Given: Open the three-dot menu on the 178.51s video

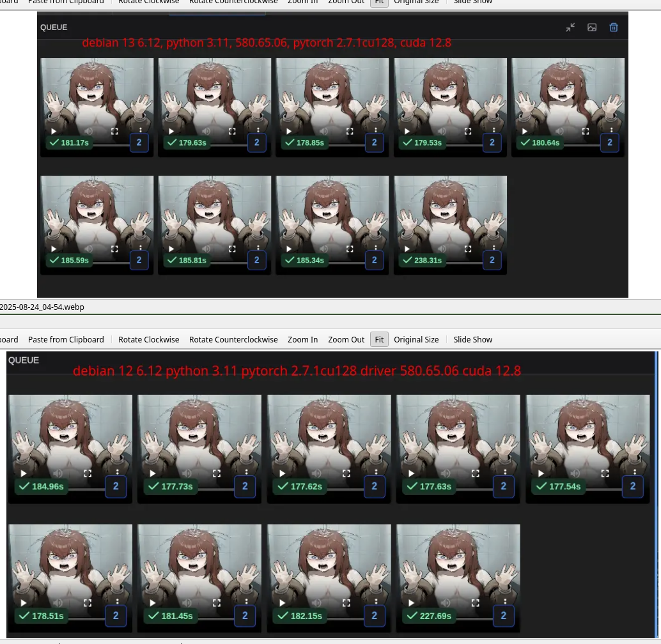Looking at the screenshot, I should 117,602.
